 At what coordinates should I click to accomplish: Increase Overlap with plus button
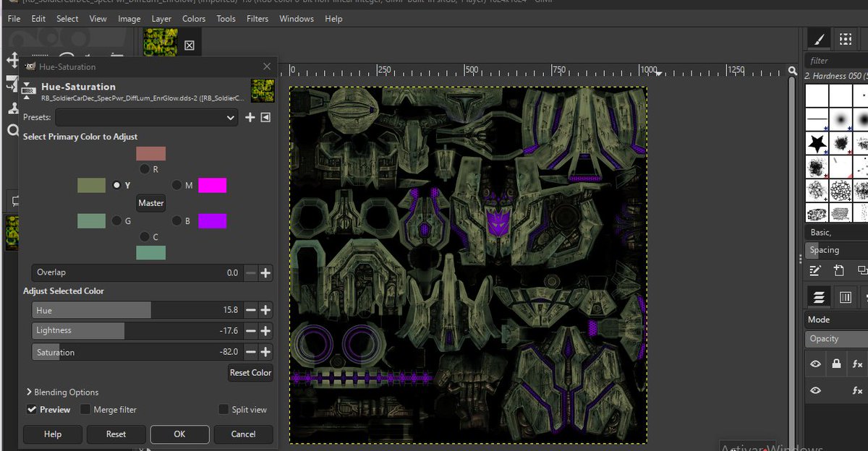[265, 272]
